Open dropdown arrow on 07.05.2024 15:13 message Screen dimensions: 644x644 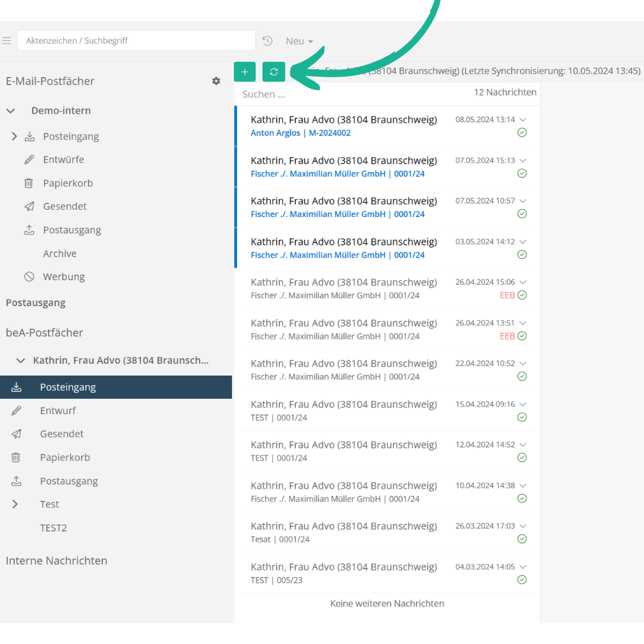(x=523, y=160)
